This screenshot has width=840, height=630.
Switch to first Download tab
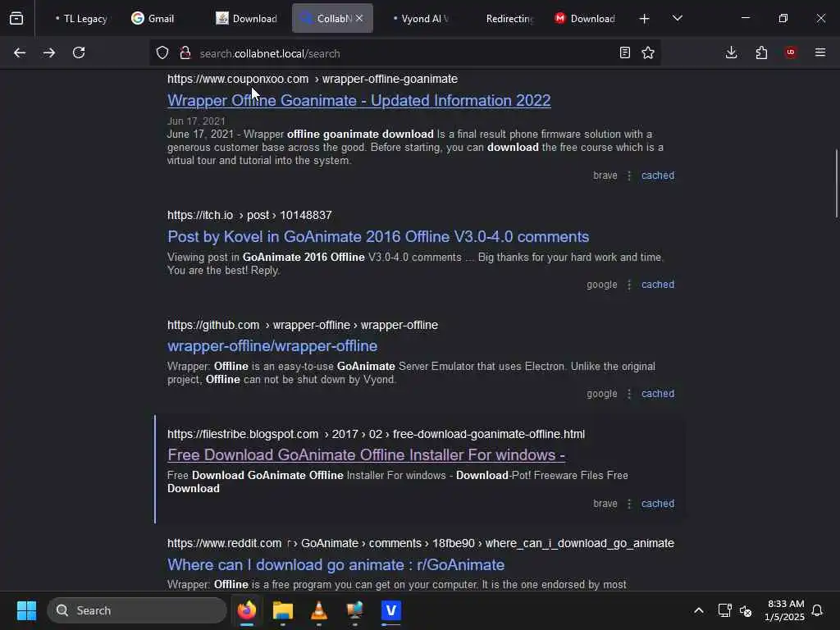pos(246,19)
